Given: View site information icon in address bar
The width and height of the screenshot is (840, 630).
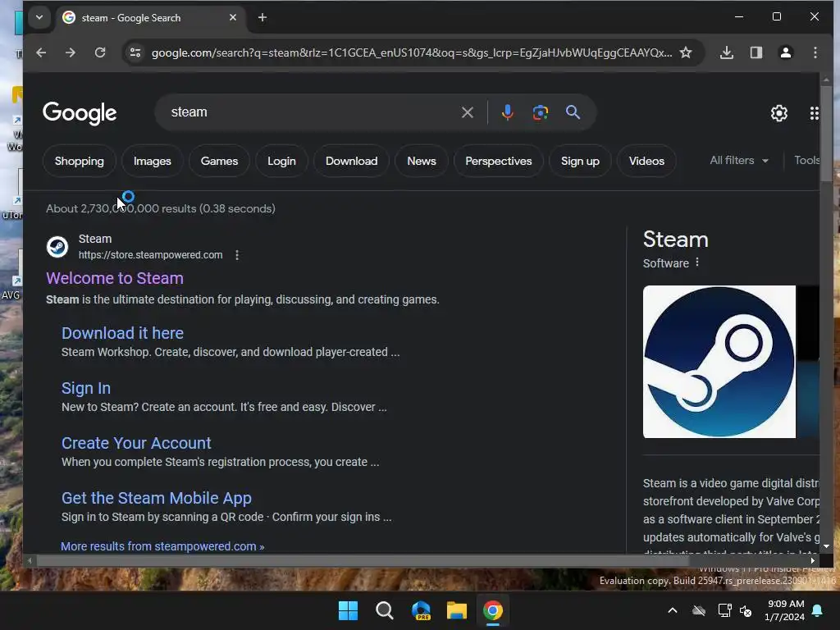Looking at the screenshot, I should point(135,52).
